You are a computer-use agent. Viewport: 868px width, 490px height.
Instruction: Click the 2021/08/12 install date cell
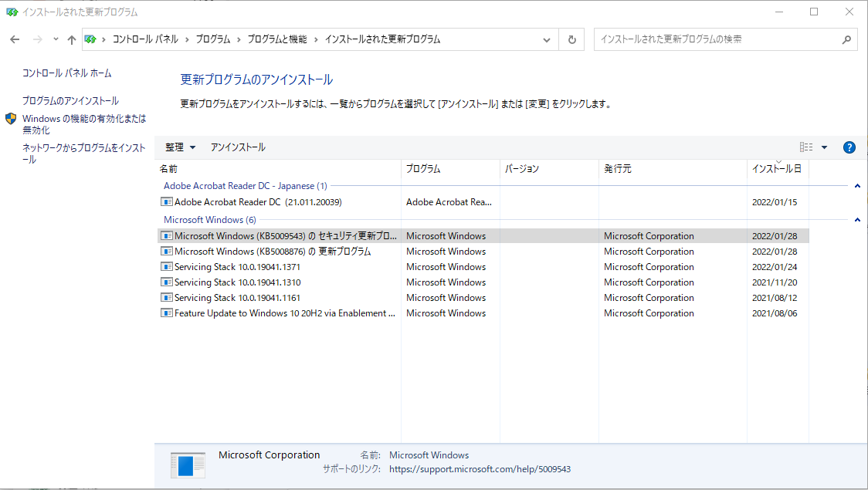point(775,298)
